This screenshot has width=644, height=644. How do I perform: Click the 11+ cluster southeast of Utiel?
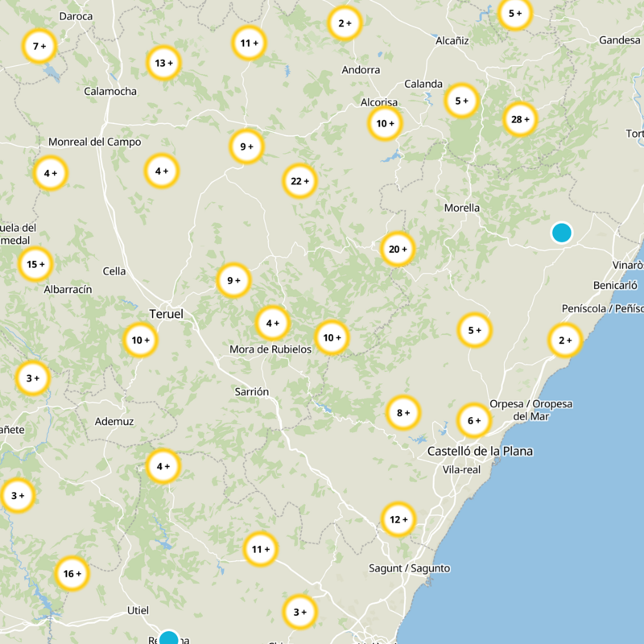(x=259, y=549)
